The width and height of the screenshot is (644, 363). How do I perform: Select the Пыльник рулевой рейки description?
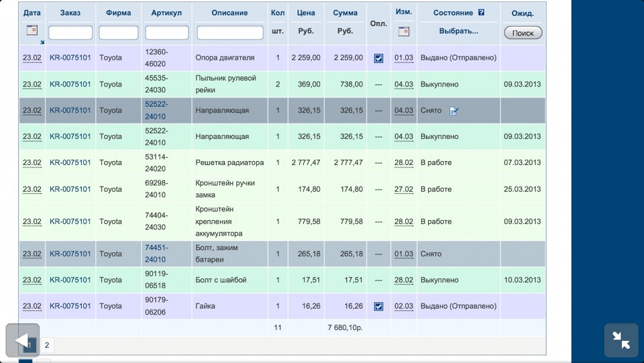pos(225,84)
